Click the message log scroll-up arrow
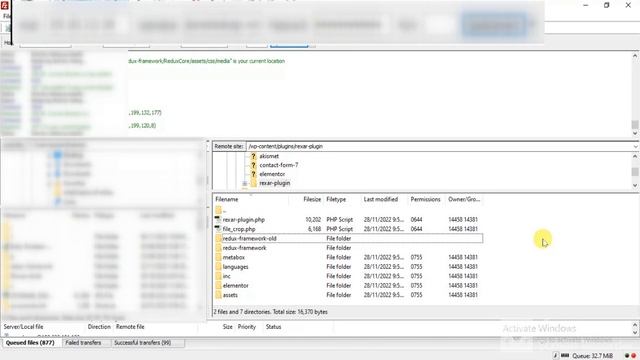Screen dimensions: 640x360 pos(635,56)
